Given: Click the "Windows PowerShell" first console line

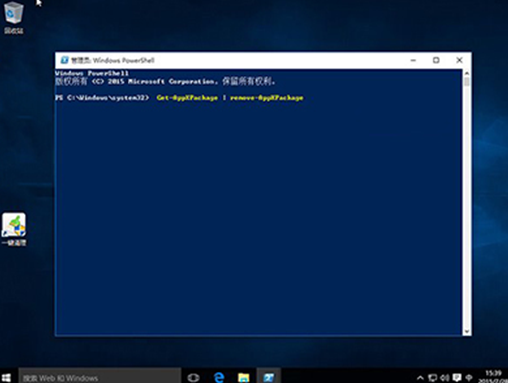Looking at the screenshot, I should pos(92,73).
